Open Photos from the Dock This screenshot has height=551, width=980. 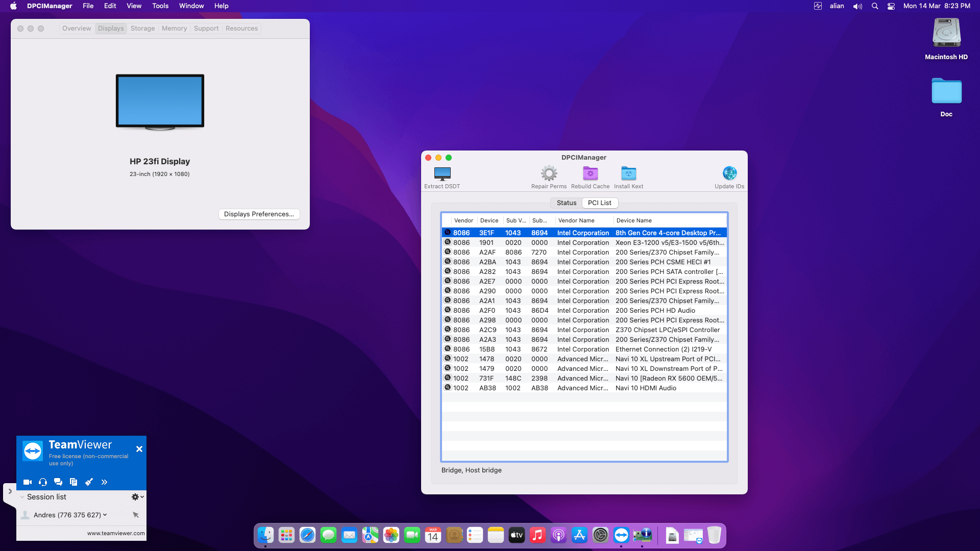click(x=391, y=535)
